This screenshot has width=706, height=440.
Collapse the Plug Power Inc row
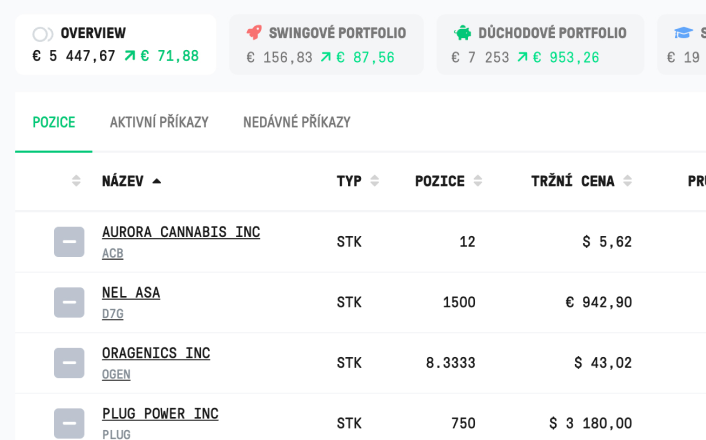click(x=69, y=423)
